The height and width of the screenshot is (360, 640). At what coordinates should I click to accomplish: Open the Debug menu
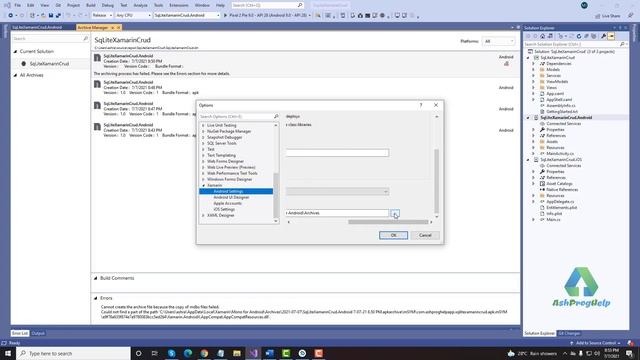(108, 5)
